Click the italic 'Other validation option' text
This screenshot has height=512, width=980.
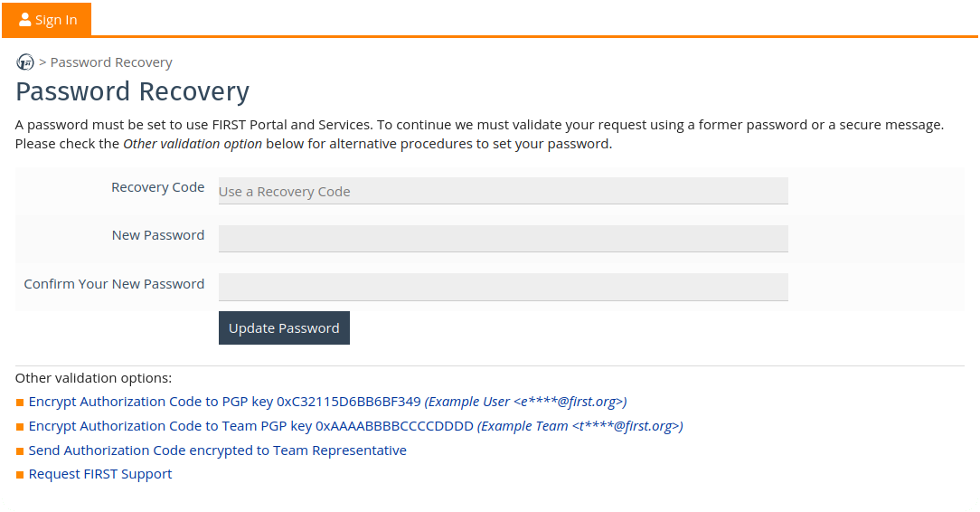click(x=193, y=144)
